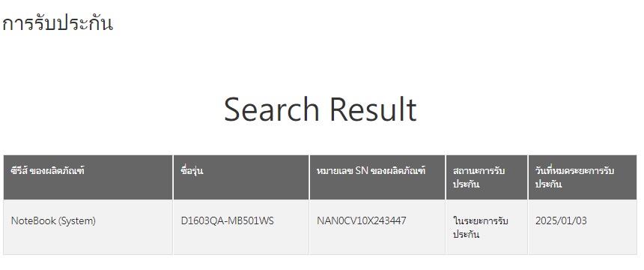Click the expiry date 2025/01/03
Viewport: 644px width, 270px height.
pos(561,221)
